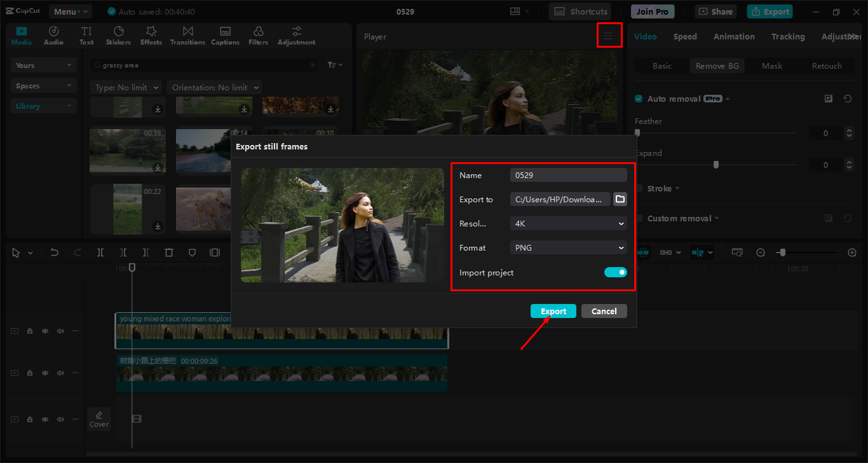Select the Split clip tool
The height and width of the screenshot is (463, 868).
tap(100, 252)
